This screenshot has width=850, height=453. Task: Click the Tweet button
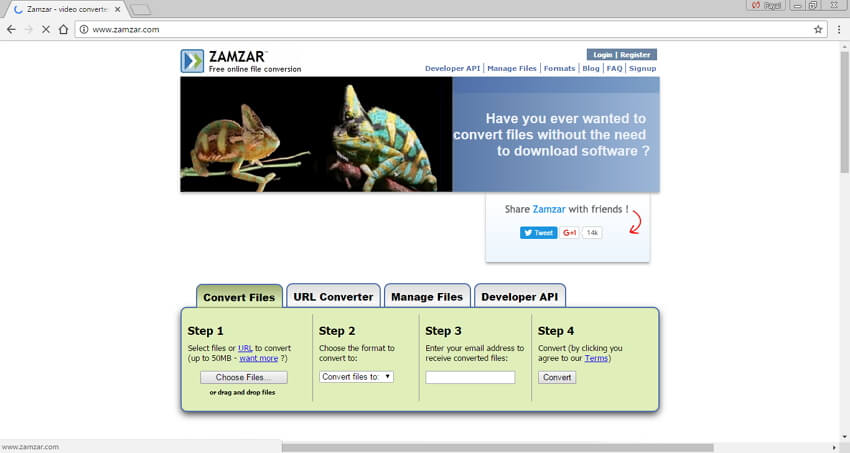tap(538, 232)
